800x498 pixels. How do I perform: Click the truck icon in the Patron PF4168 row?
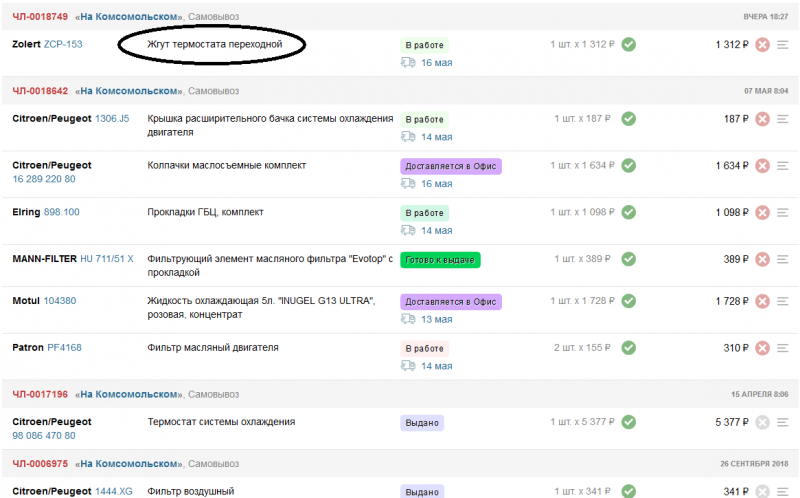[x=407, y=366]
